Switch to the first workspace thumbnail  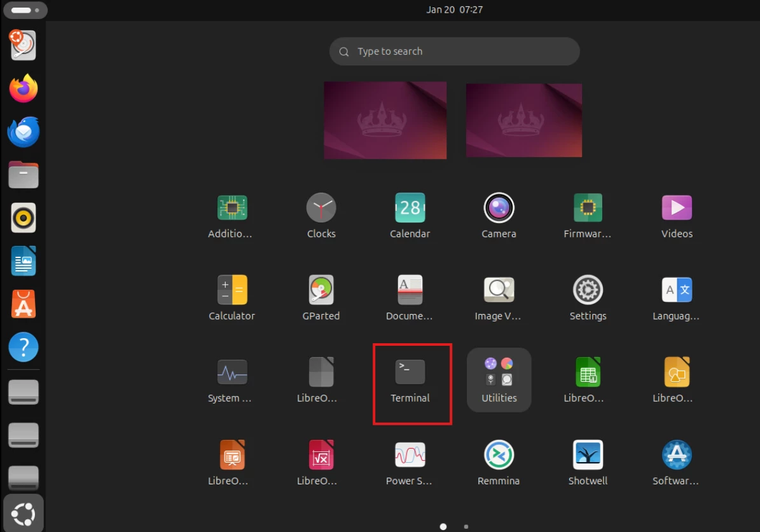pos(385,120)
